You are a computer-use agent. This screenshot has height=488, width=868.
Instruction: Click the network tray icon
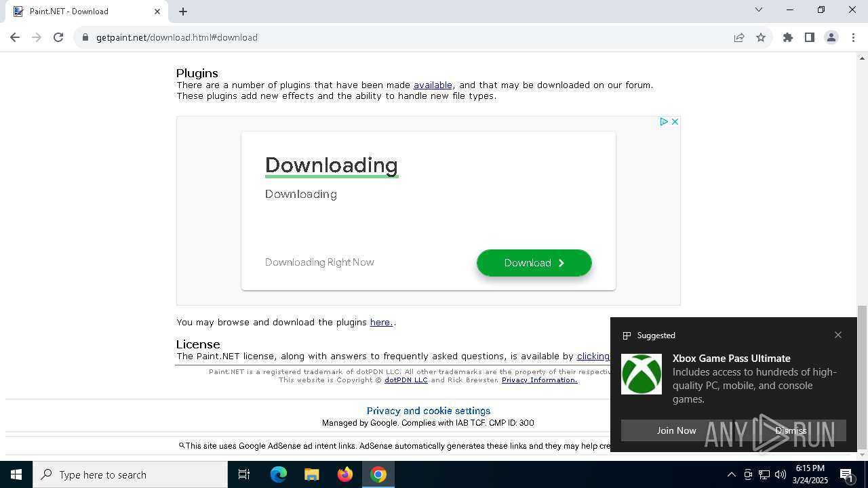coord(764,474)
